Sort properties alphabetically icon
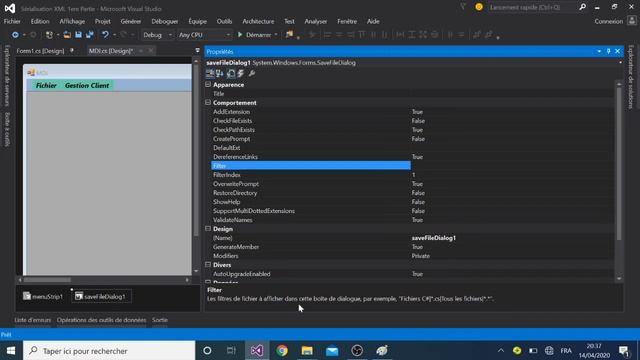This screenshot has width=640, height=360. tap(220, 73)
